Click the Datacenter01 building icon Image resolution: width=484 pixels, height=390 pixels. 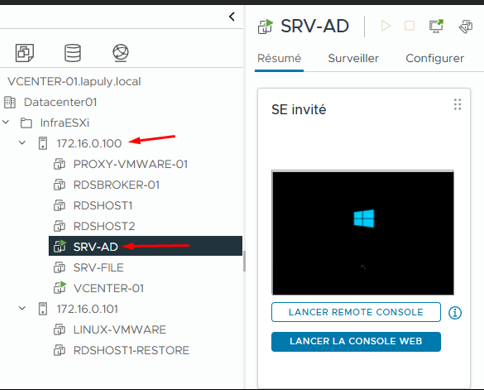[10, 102]
